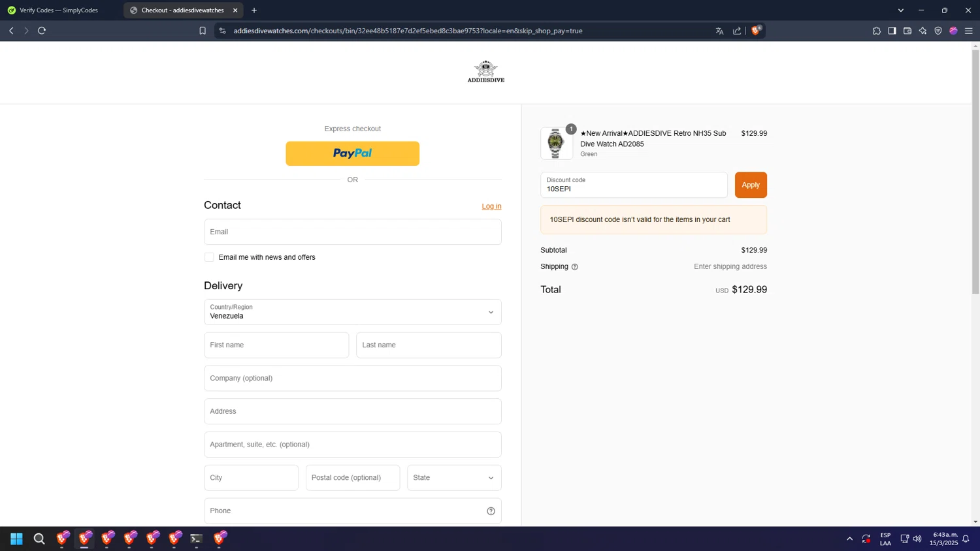Screen dimensions: 980x551
Task: Click the address bar URL
Action: click(408, 31)
